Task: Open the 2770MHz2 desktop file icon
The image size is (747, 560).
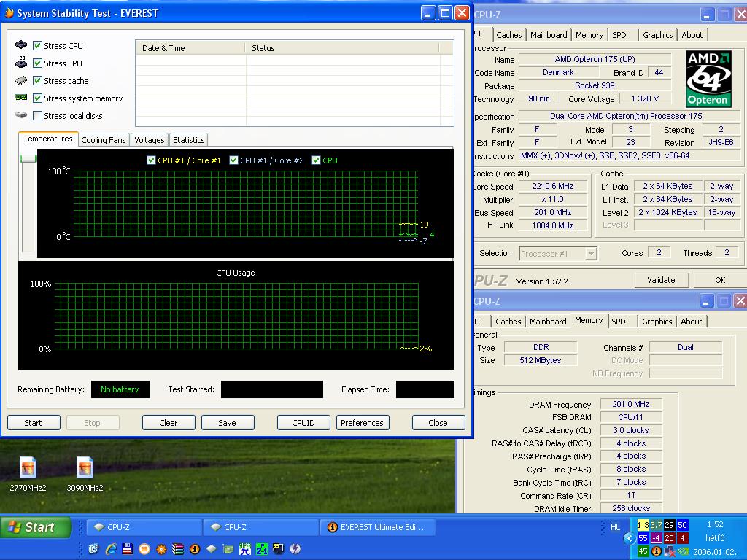Action: [28, 467]
